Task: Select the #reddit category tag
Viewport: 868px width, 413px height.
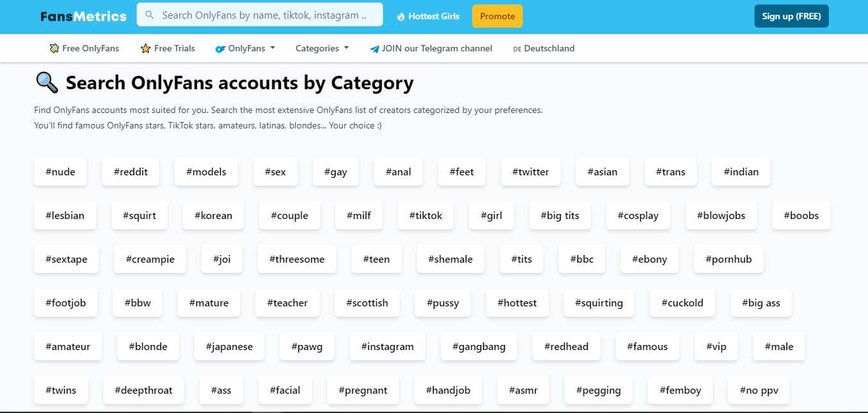Action: click(x=131, y=171)
